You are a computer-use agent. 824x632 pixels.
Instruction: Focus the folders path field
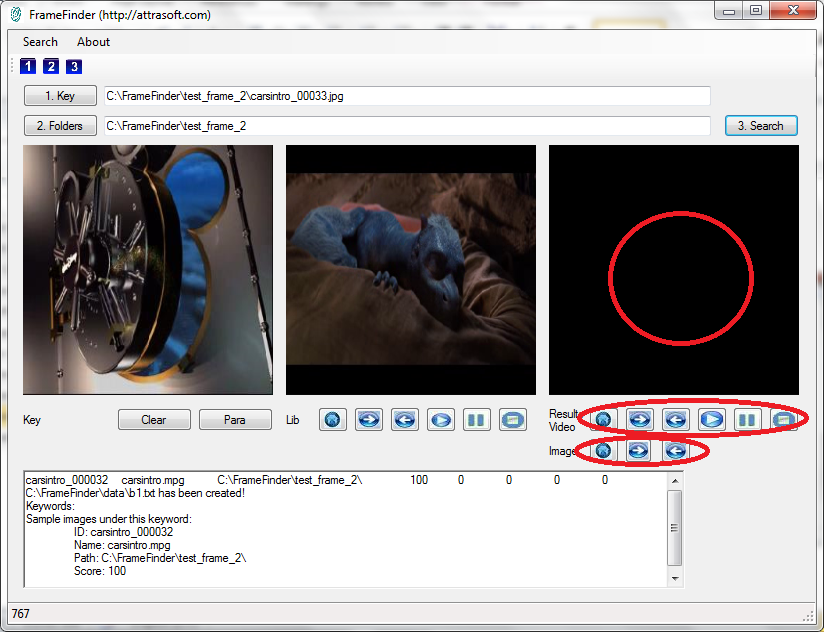(x=407, y=126)
